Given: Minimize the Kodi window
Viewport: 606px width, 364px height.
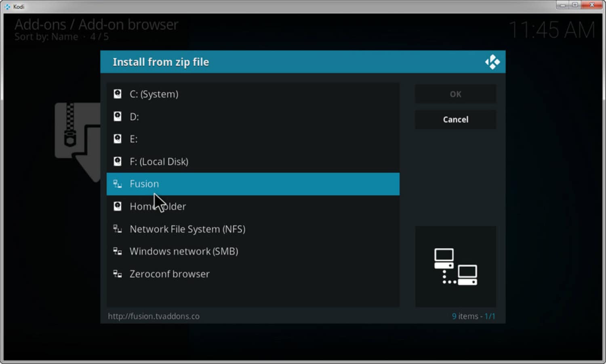Looking at the screenshot, I should [562, 5].
